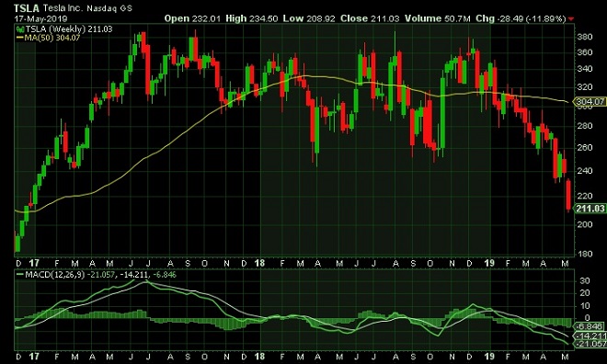
Task: Click the -21.057 MACD value tag
Action: (590, 344)
